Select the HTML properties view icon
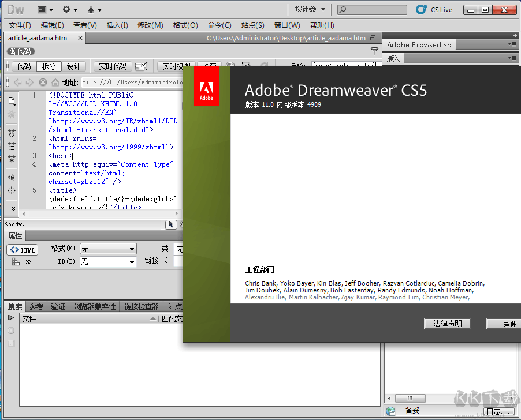The width and height of the screenshot is (521, 420). (x=23, y=249)
